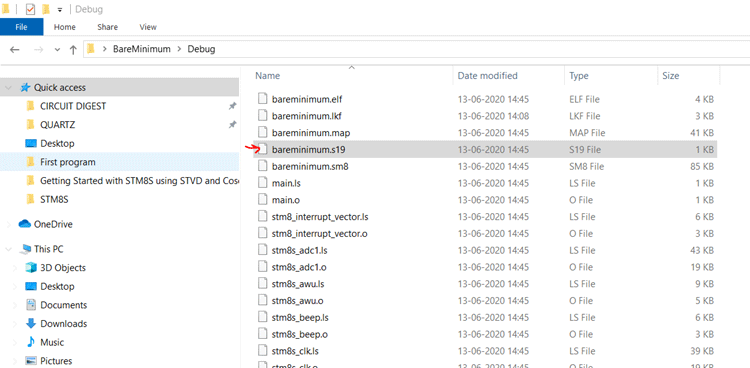Select OneDrive in navigation pane
This screenshot has width=750, height=368.
coord(53,224)
